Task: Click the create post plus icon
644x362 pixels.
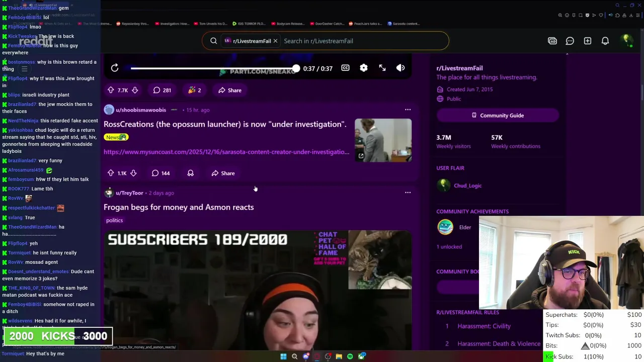Action: 588,41
